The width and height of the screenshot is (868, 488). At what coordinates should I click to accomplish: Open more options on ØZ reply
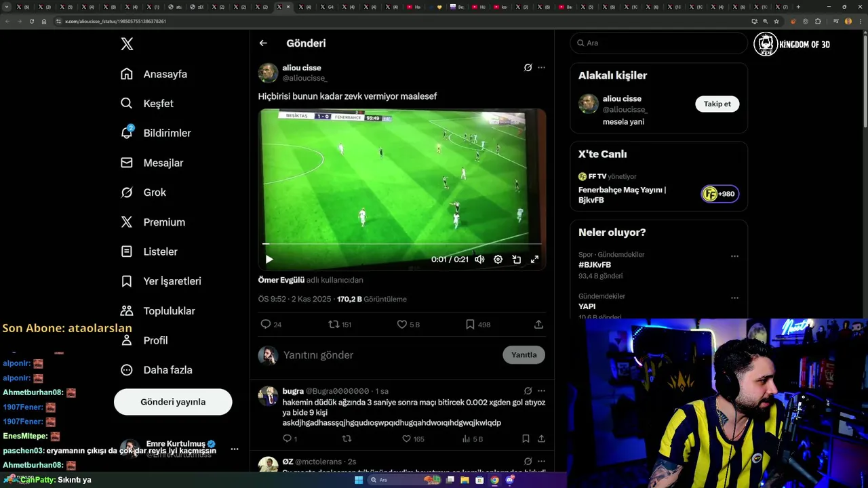click(541, 462)
